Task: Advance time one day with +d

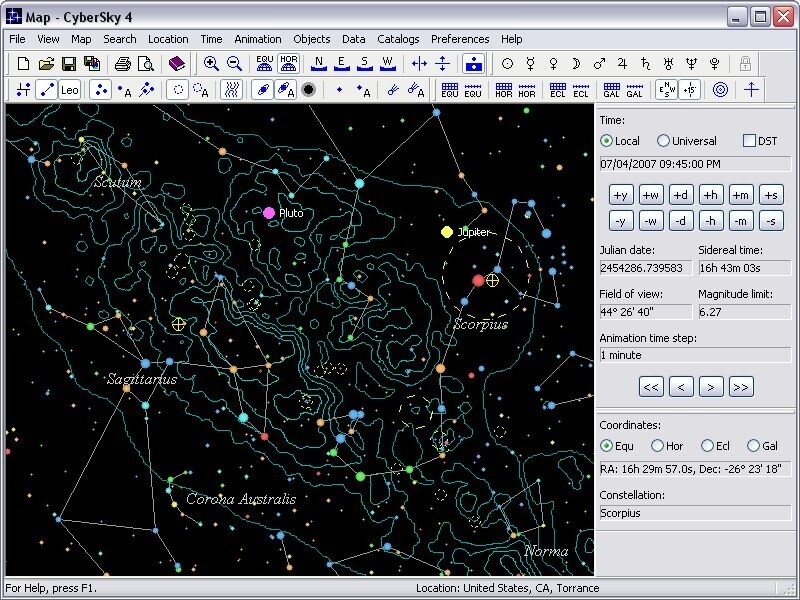Action: click(x=681, y=195)
